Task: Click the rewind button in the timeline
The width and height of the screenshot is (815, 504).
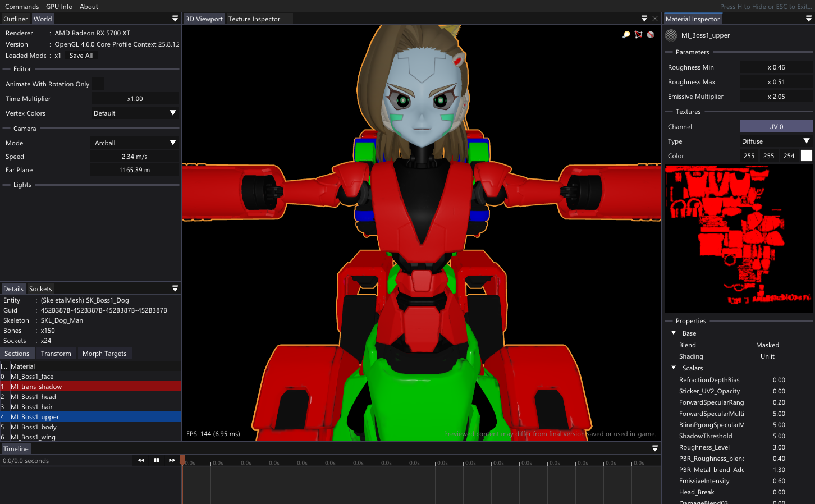Action: click(x=141, y=460)
